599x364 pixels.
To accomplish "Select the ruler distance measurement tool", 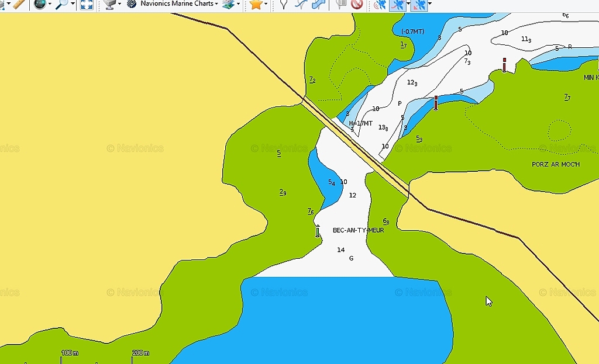I will [19, 4].
